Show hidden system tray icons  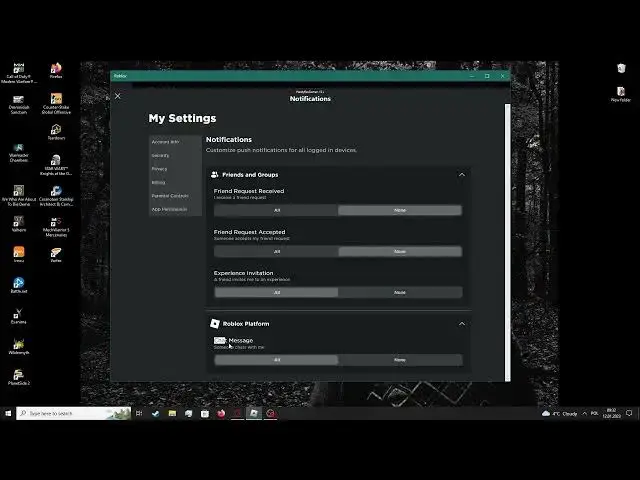pyautogui.click(x=584, y=413)
